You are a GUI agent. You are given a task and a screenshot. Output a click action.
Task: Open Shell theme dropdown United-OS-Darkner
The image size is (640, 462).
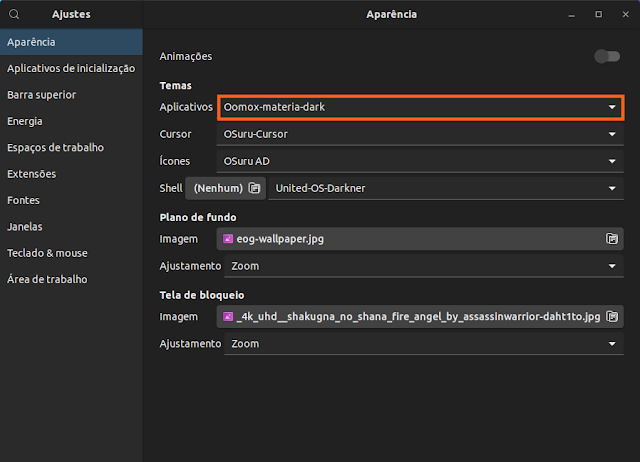click(446, 188)
